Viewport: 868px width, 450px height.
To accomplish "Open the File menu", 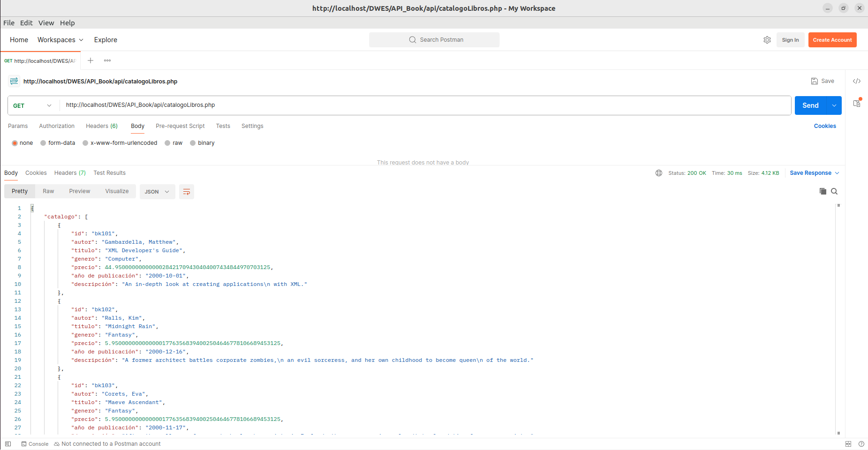I will point(9,23).
